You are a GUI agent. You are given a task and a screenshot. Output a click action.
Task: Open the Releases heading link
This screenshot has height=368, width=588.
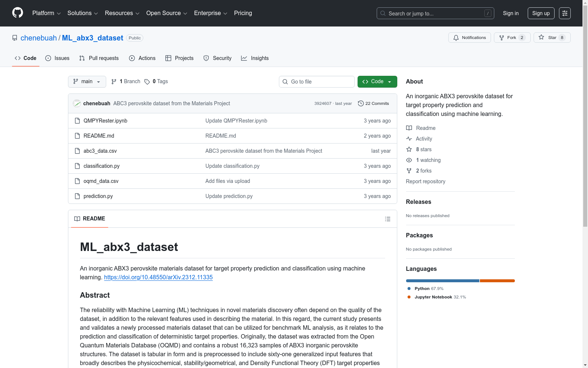419,202
